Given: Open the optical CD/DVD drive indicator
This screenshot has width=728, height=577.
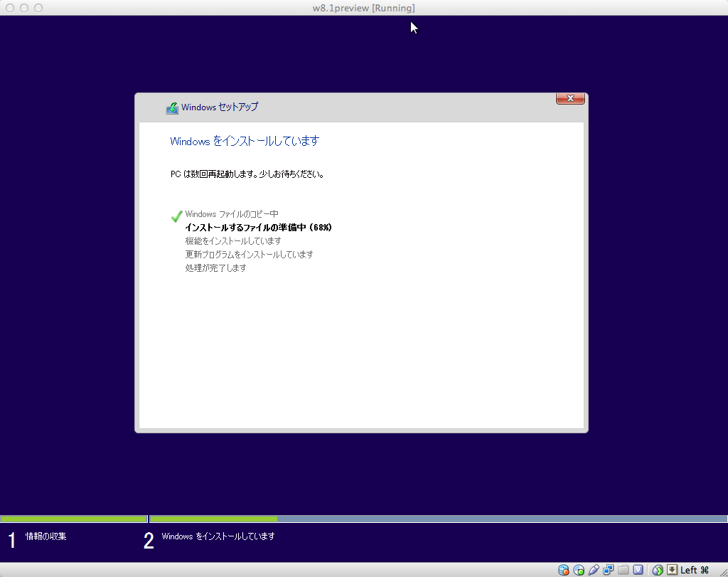Looking at the screenshot, I should (579, 570).
